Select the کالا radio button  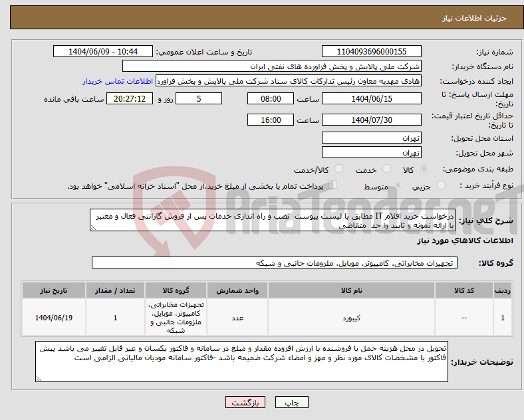pyautogui.click(x=424, y=169)
